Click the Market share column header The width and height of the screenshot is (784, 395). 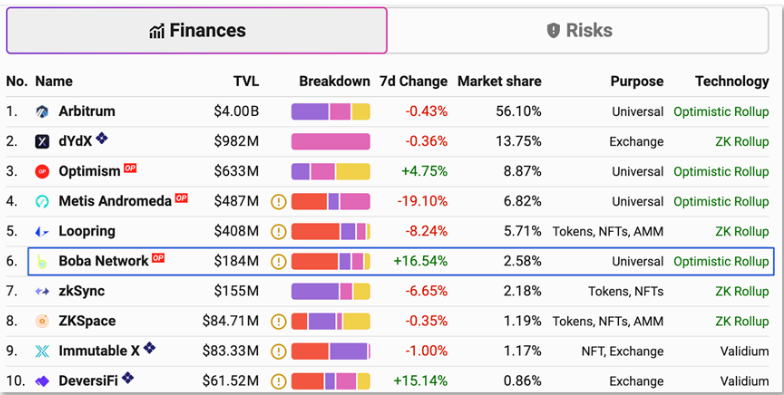point(499,81)
